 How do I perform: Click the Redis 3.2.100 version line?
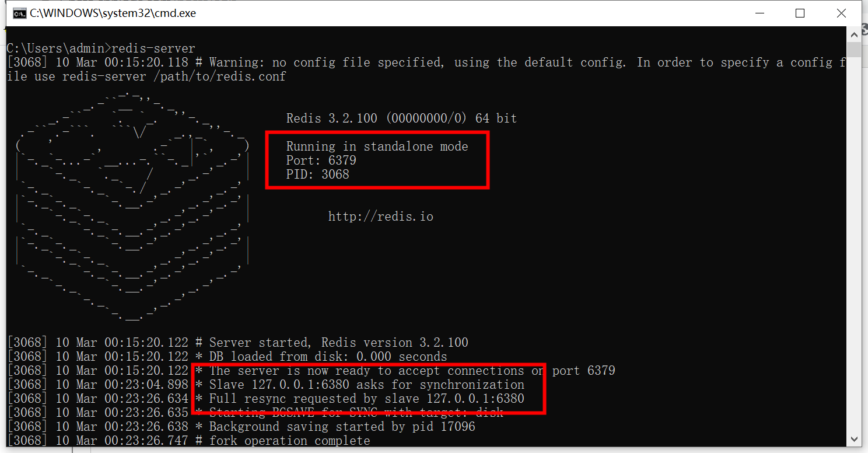pyautogui.click(x=401, y=119)
